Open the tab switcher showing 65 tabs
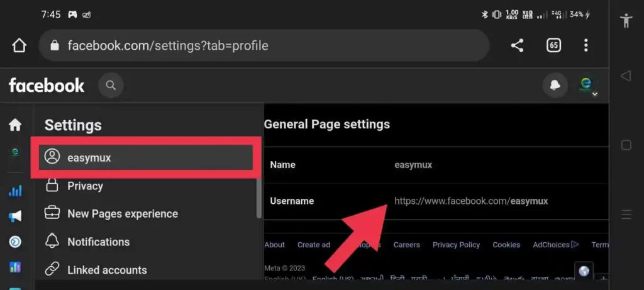 click(x=553, y=45)
